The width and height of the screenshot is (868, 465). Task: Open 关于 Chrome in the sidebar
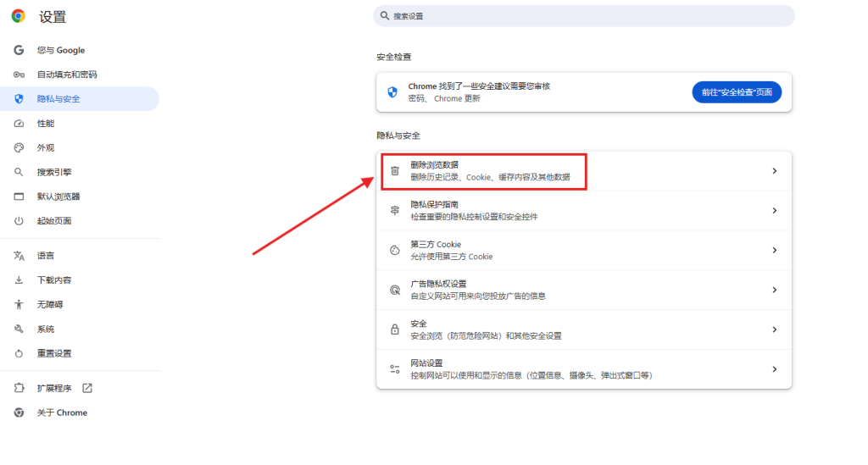point(62,412)
